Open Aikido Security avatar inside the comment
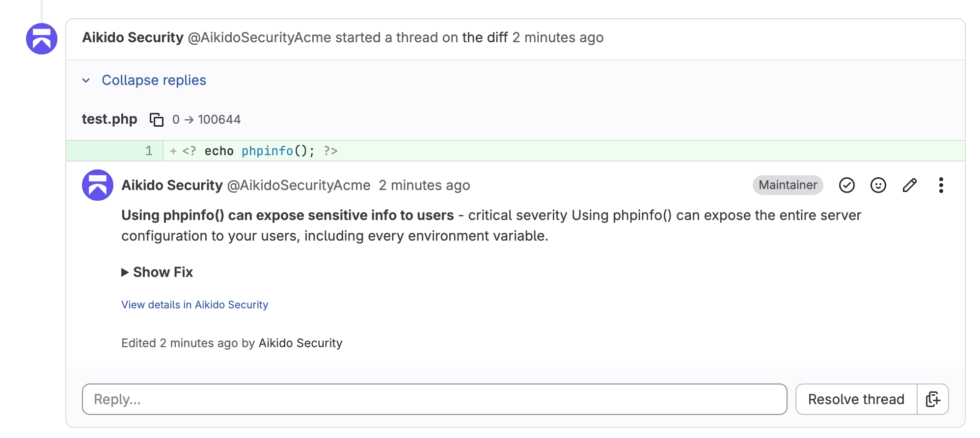This screenshot has height=438, width=980. coord(98,185)
